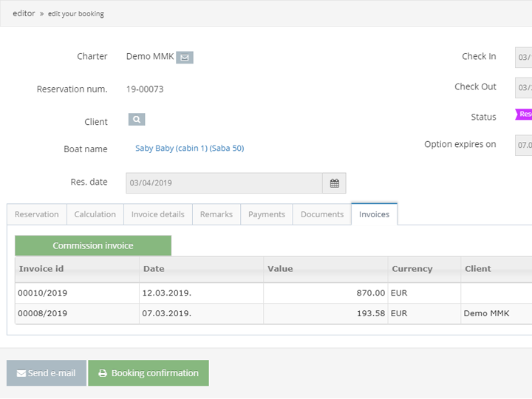This screenshot has height=399, width=532.
Task: Open the Res. date calendar picker
Action: click(334, 183)
